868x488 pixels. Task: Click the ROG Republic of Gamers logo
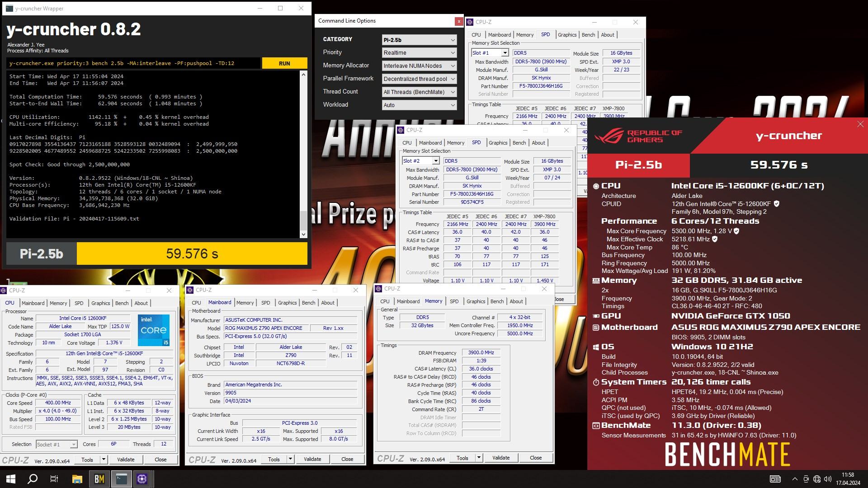[x=638, y=136]
